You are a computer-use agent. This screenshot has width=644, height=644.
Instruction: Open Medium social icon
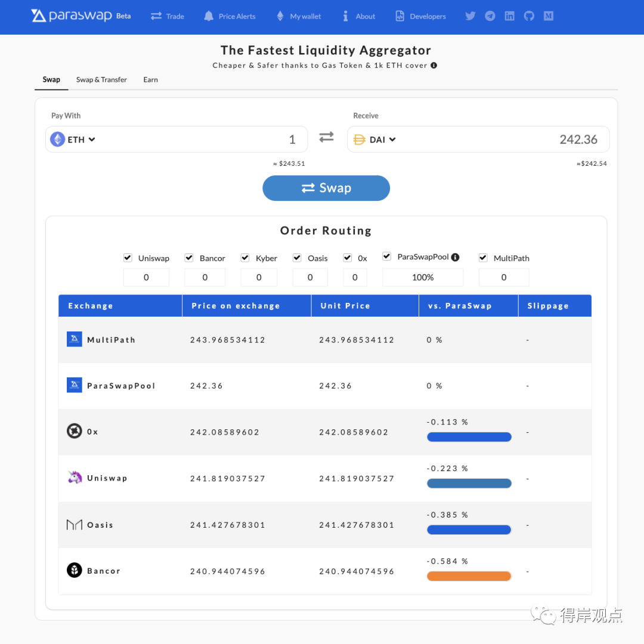click(x=549, y=16)
